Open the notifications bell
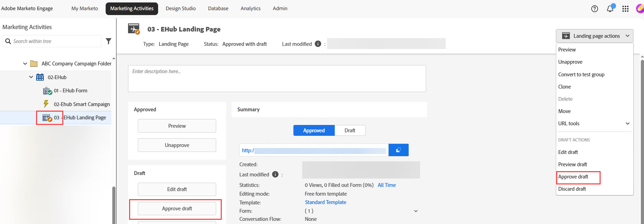 610,8
